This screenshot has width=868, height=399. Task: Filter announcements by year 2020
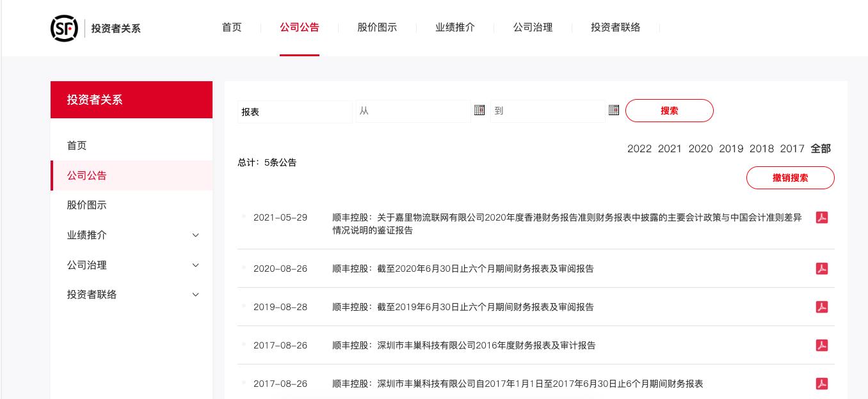click(700, 148)
